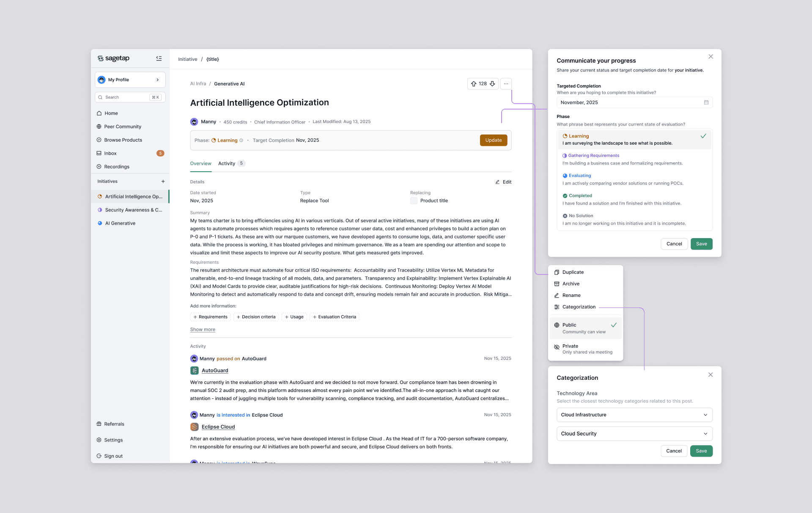Add a new initiative with plus icon

(163, 181)
